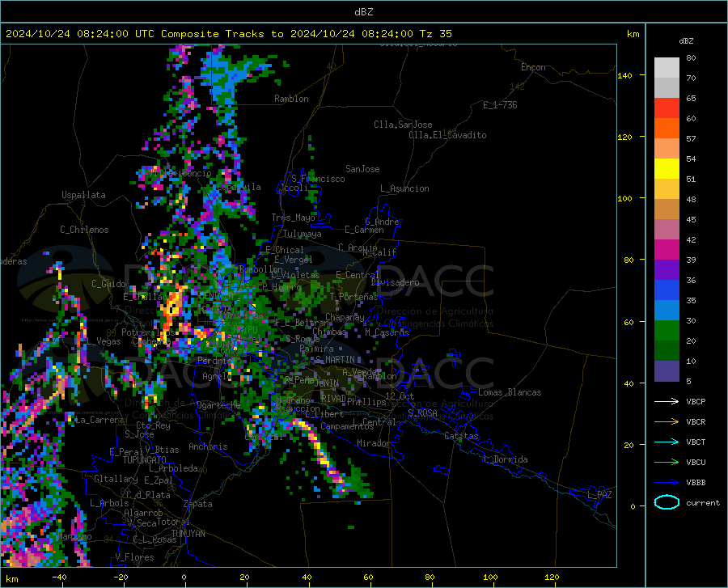Click the cyan 'current' ellipse legend icon
Screen dimensions: 728x588
(x=667, y=502)
